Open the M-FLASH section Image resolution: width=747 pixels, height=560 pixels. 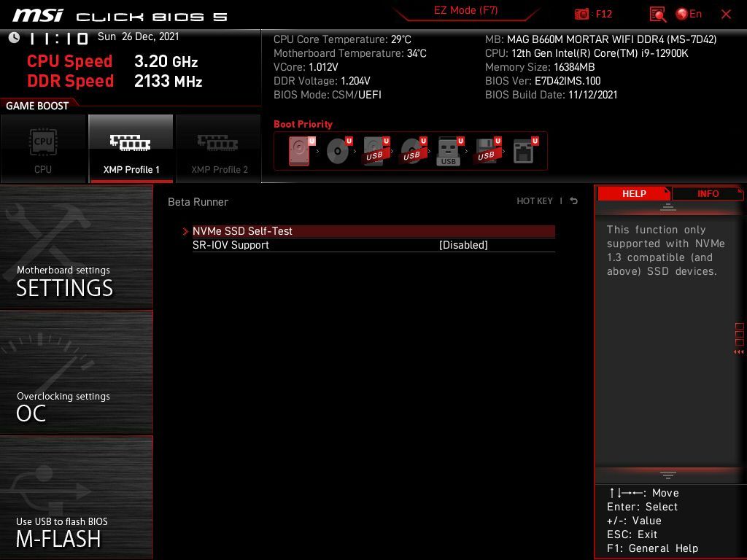tap(76, 498)
